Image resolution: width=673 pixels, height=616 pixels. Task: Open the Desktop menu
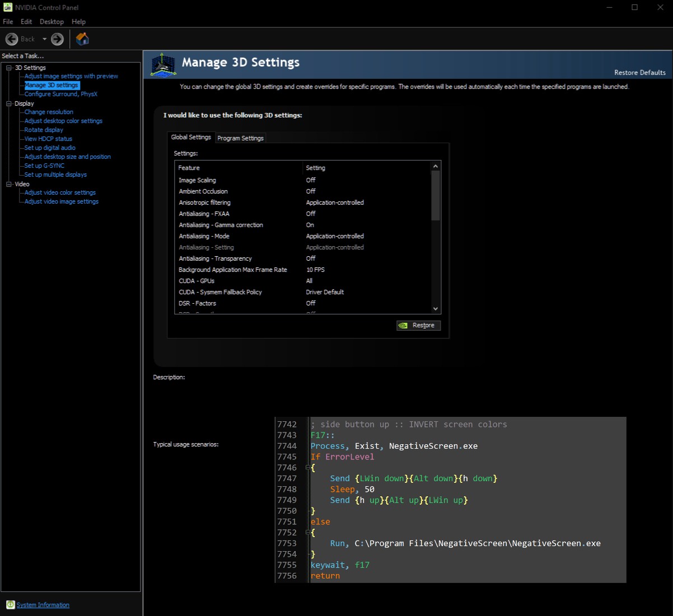[52, 22]
